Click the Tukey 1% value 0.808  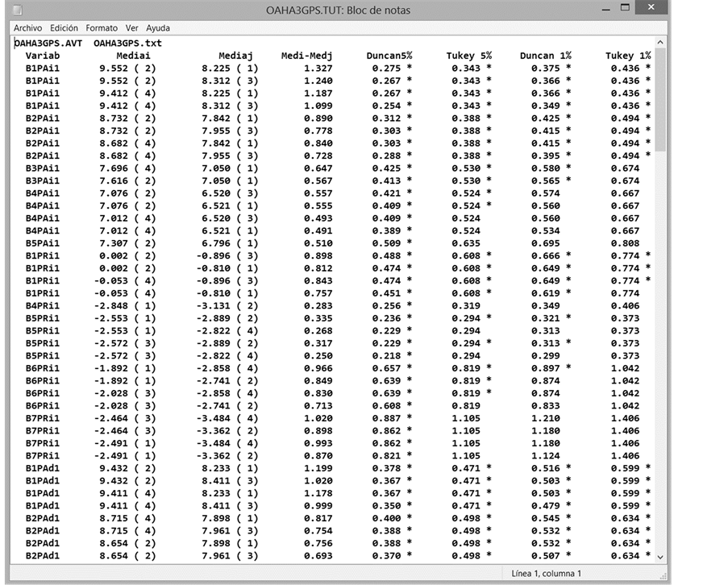[x=626, y=243]
